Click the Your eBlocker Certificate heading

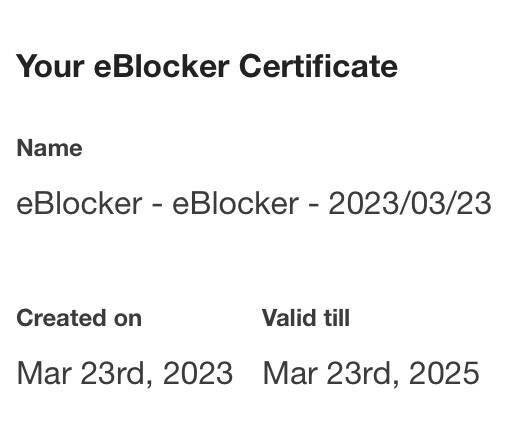(x=207, y=66)
